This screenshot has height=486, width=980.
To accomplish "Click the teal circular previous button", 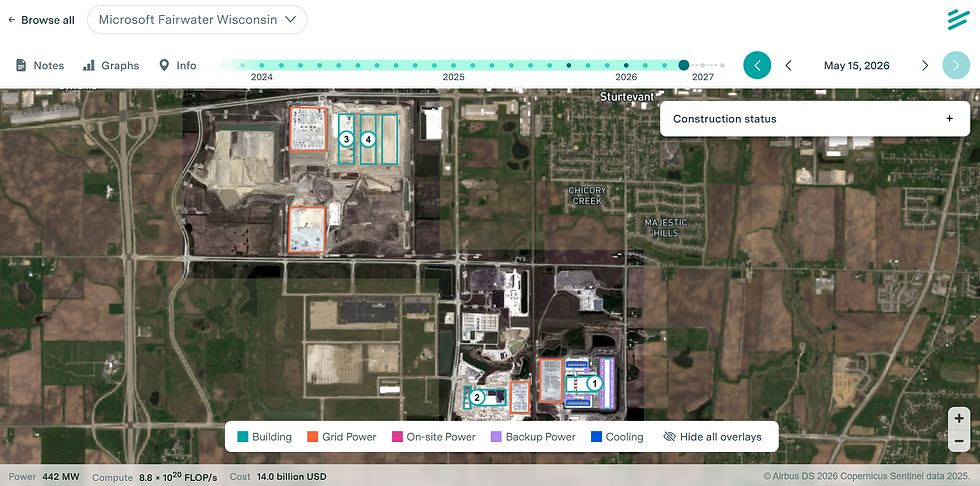I will pyautogui.click(x=757, y=65).
